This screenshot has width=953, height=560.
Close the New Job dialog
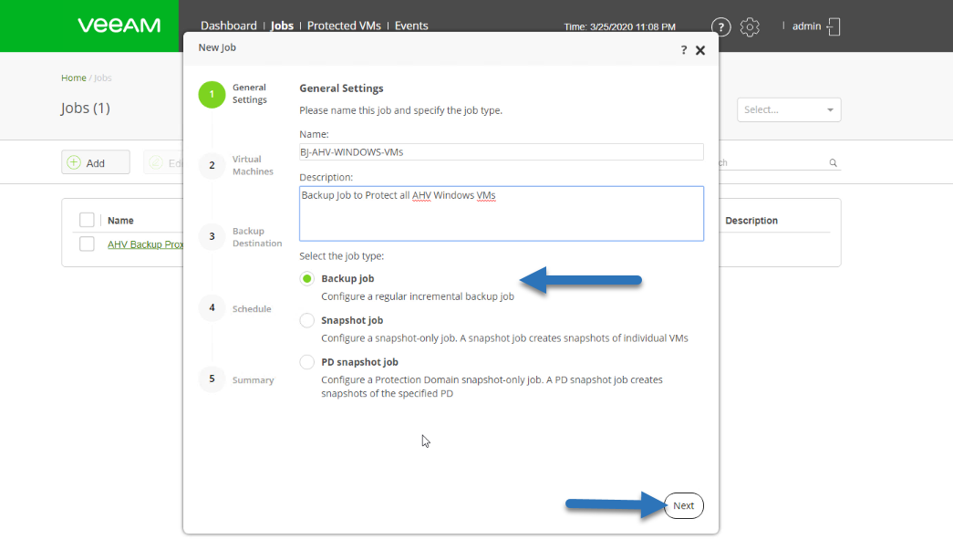pyautogui.click(x=700, y=50)
